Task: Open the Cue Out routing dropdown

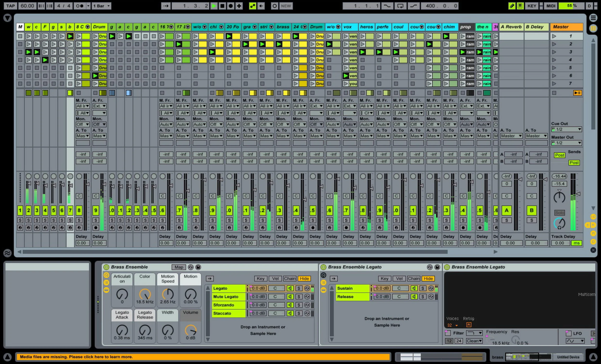Action: pyautogui.click(x=566, y=129)
